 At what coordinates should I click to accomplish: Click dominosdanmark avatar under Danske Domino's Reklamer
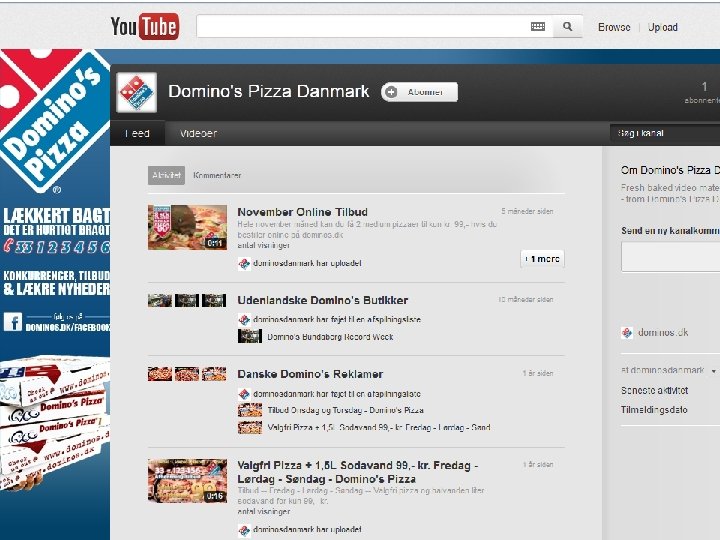coord(244,394)
